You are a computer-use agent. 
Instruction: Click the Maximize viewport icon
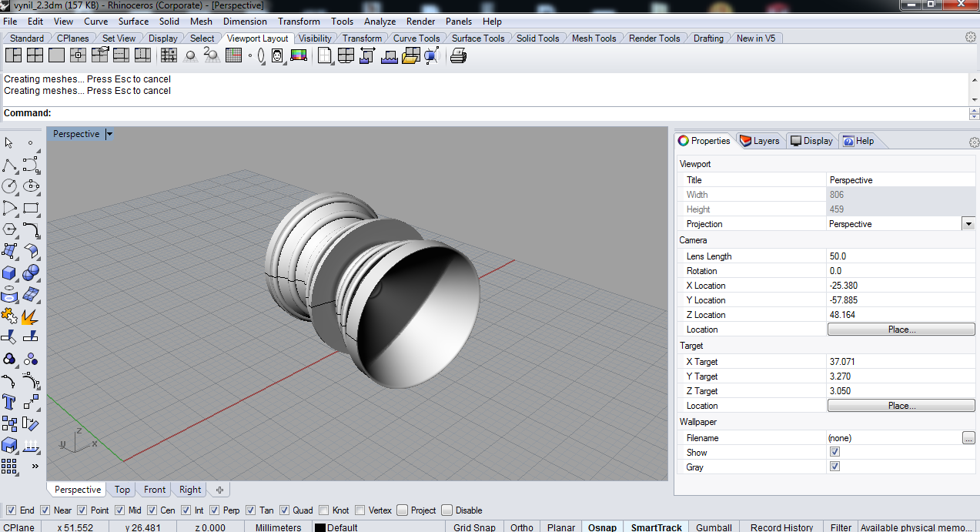point(56,55)
